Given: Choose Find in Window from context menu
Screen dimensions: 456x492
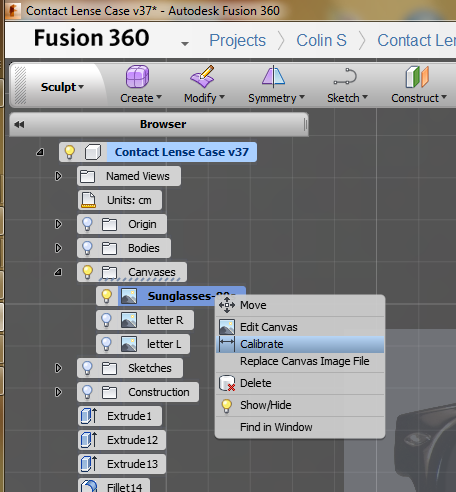Looking at the screenshot, I should 300,427.
